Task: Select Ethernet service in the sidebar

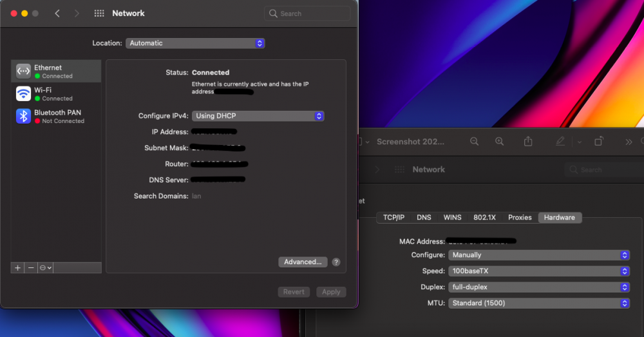Action: (x=56, y=71)
